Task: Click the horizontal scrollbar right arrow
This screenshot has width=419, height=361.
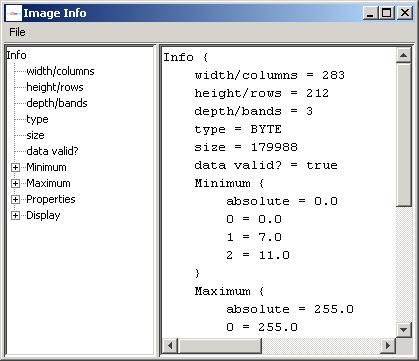Action: coord(388,346)
